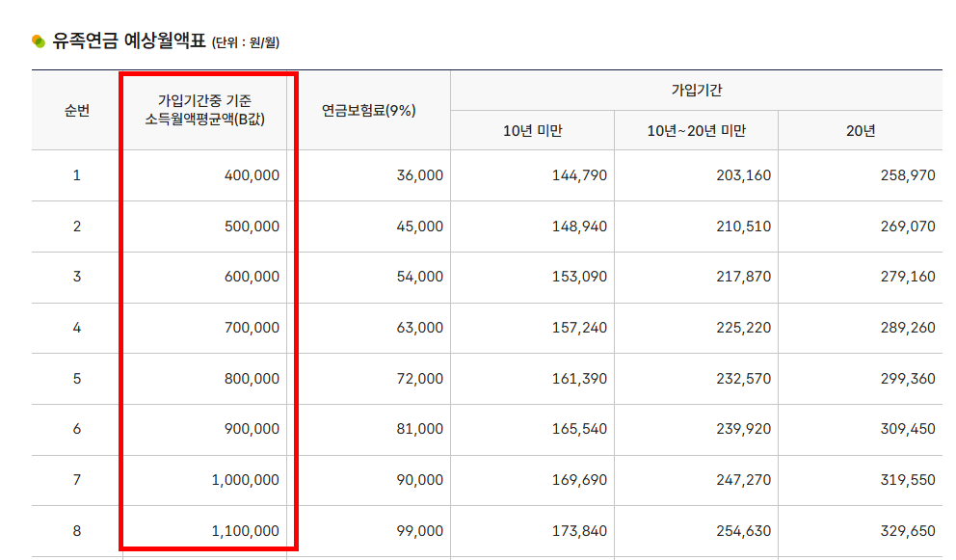956x560 pixels.
Task: Select the 순번 column header
Action: [71, 110]
